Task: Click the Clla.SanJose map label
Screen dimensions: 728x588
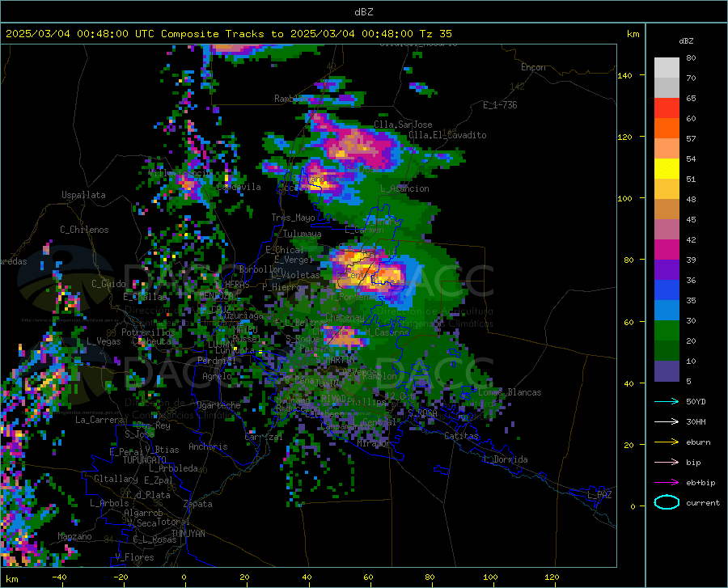Action: pyautogui.click(x=403, y=125)
